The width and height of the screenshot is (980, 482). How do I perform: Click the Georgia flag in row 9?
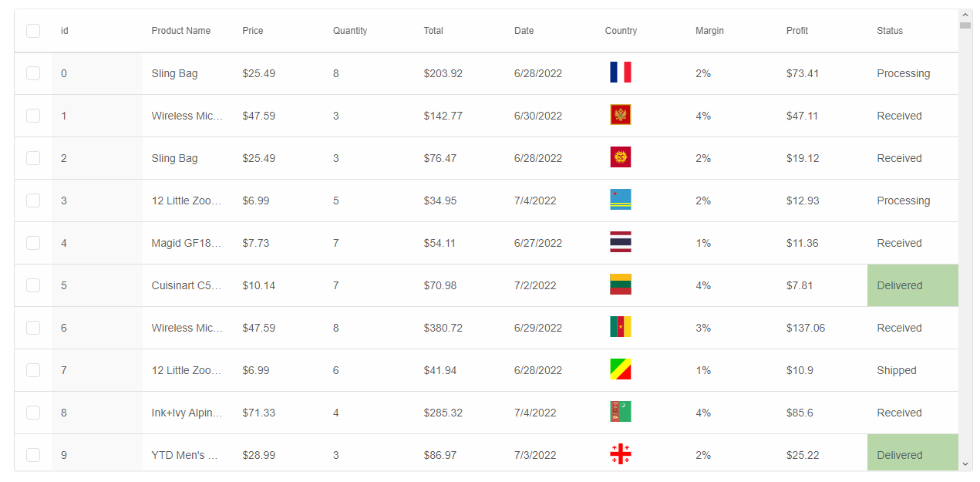click(620, 454)
